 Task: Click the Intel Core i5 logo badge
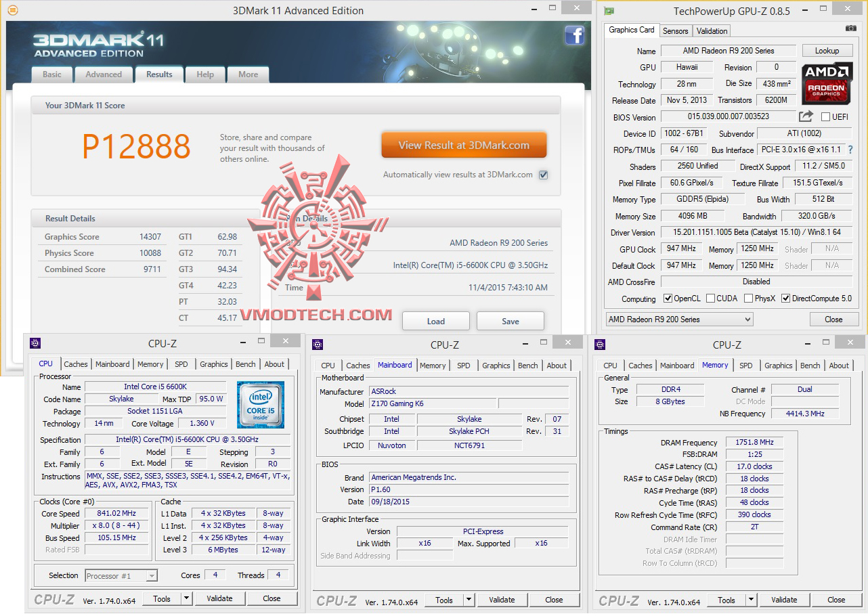(x=260, y=405)
